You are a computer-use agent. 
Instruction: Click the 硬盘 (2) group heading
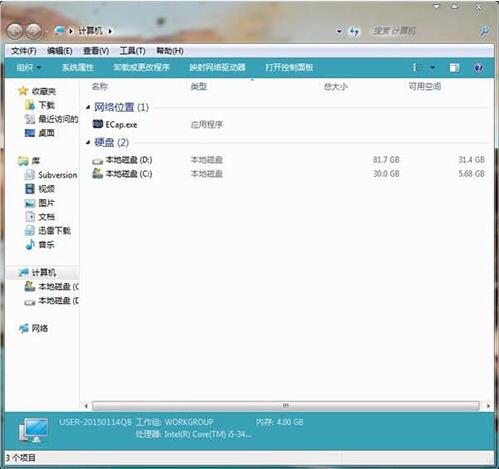(x=111, y=143)
